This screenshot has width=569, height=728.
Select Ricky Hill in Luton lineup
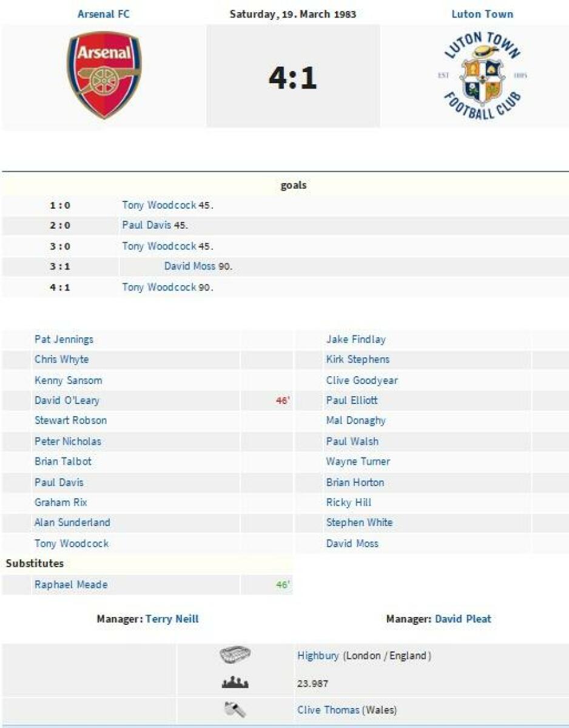pyautogui.click(x=349, y=502)
